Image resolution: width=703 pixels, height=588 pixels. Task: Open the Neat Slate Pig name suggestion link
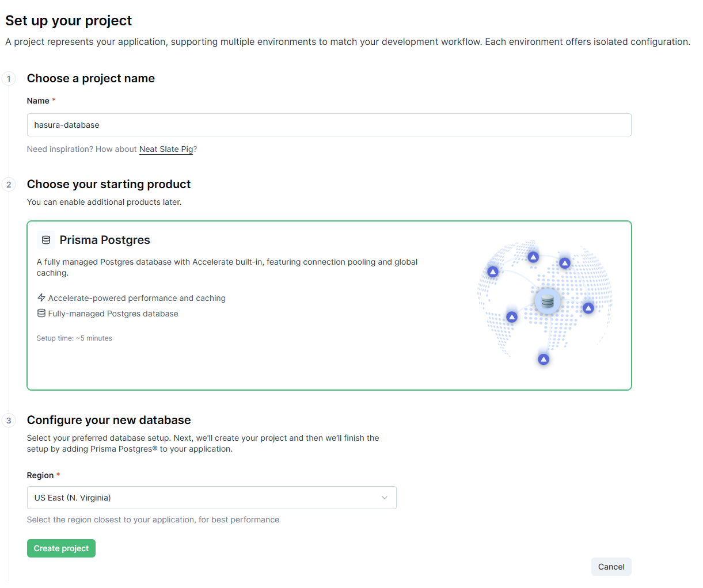(166, 149)
